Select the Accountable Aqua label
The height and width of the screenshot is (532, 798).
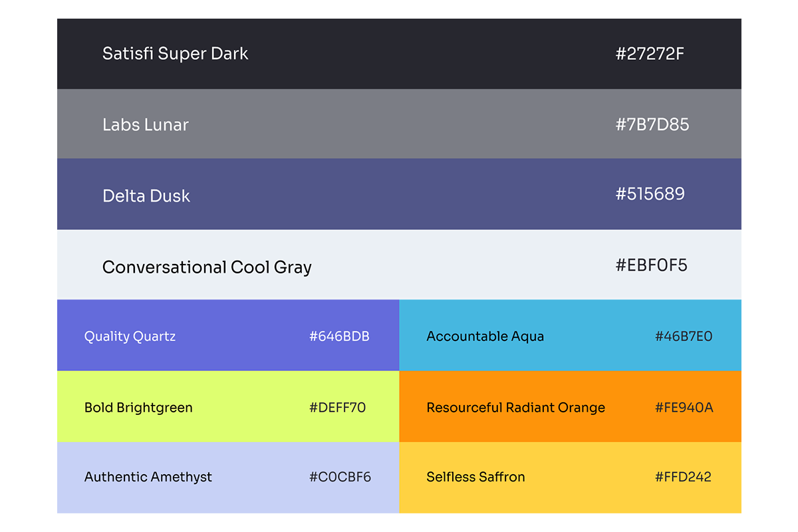pyautogui.click(x=485, y=336)
